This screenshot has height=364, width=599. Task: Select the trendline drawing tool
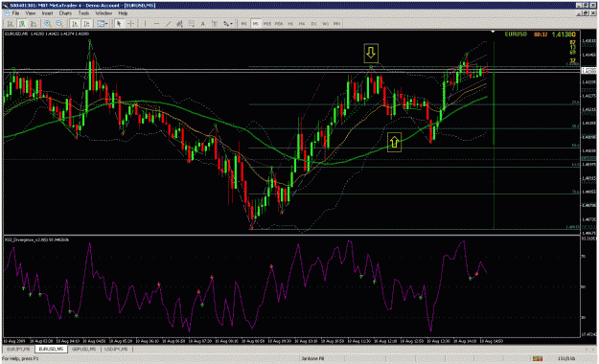[x=168, y=24]
